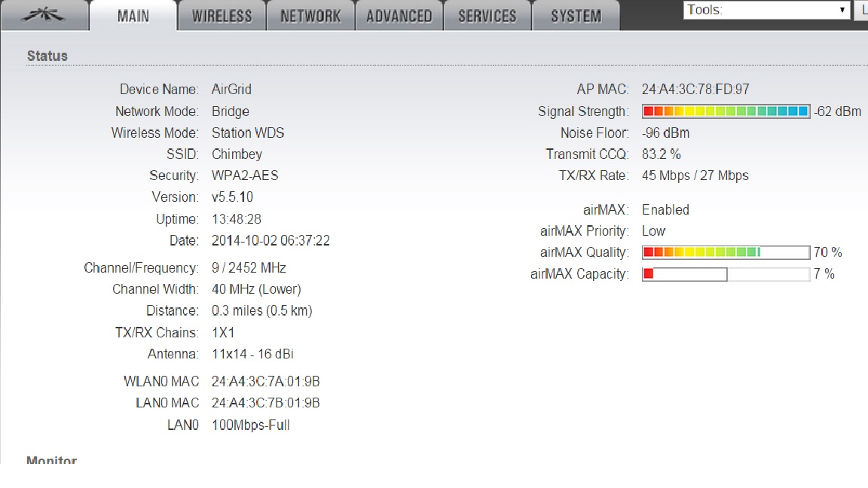The width and height of the screenshot is (868, 488).
Task: Click the WPA2-AES security value
Action: tap(245, 175)
